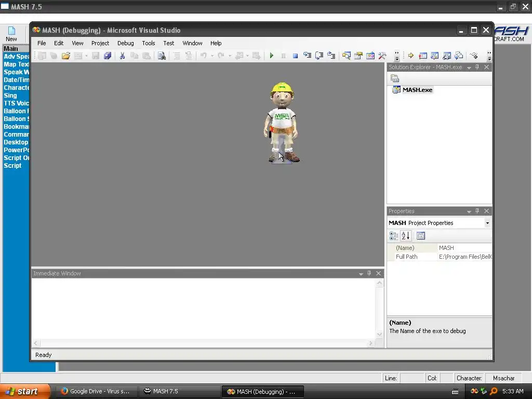Click Sing in the MASH sidebar

tap(10, 96)
